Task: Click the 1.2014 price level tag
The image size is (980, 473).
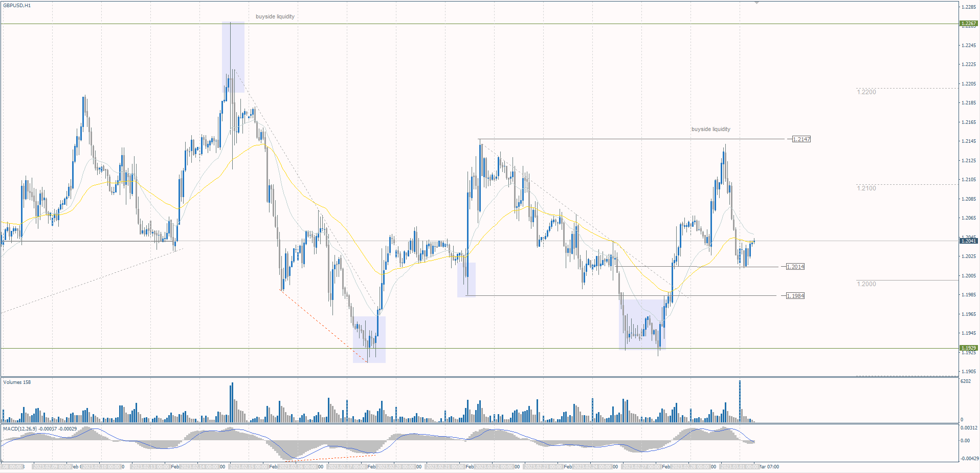Action: click(795, 267)
